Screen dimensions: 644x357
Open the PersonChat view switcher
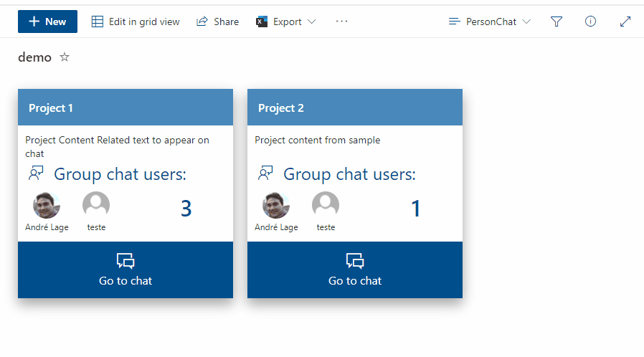(x=490, y=22)
